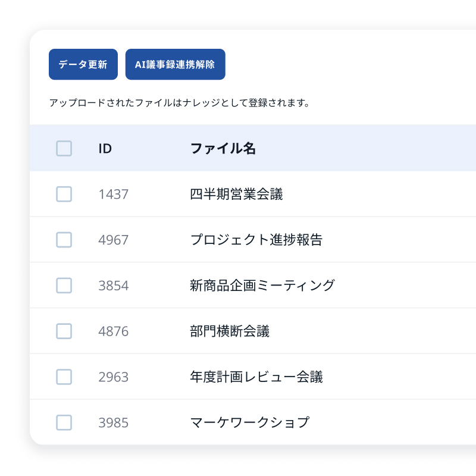The width and height of the screenshot is (476, 476).
Task: Click the 部門横断会議 file name
Action: tap(230, 331)
